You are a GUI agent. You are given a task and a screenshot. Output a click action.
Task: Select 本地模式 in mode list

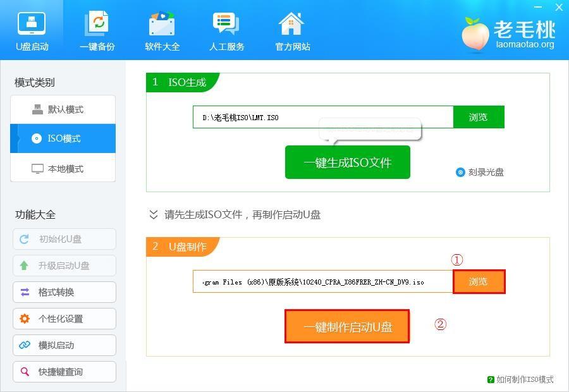[63, 169]
